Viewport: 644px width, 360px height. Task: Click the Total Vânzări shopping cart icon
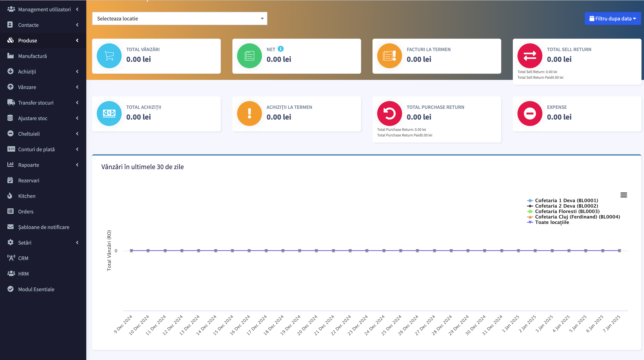click(x=109, y=56)
